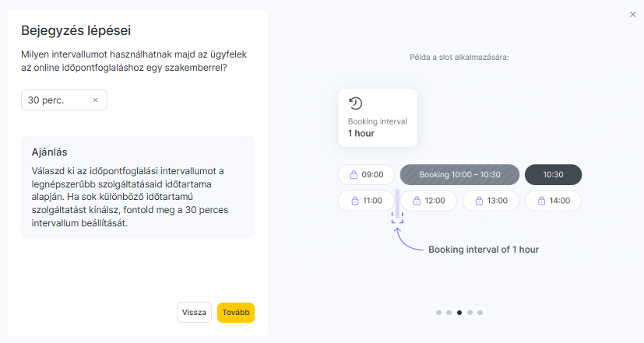Open the 30 perc. interval dropdown
This screenshot has height=343, width=644.
point(55,100)
